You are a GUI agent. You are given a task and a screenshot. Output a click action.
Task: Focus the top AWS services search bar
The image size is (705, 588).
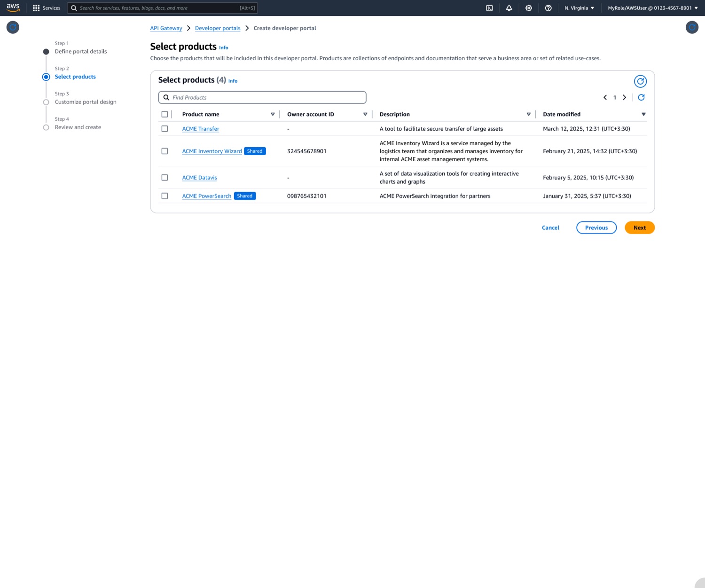[162, 8]
